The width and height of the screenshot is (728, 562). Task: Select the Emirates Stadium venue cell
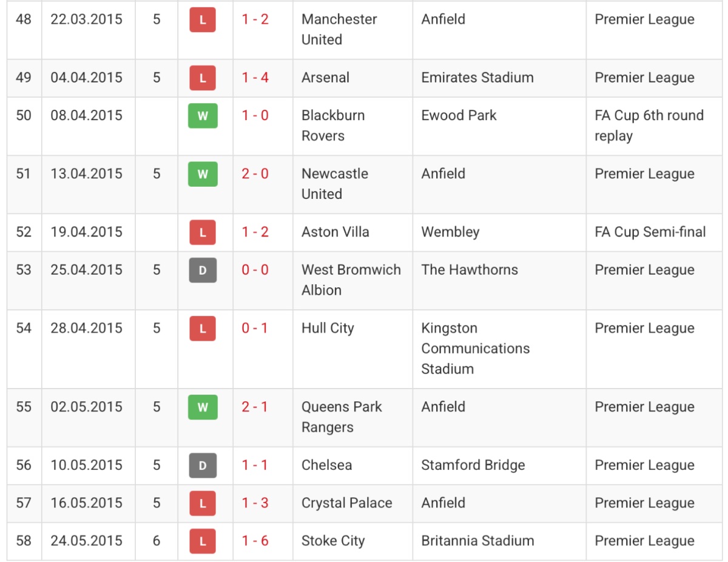pyautogui.click(x=500, y=78)
